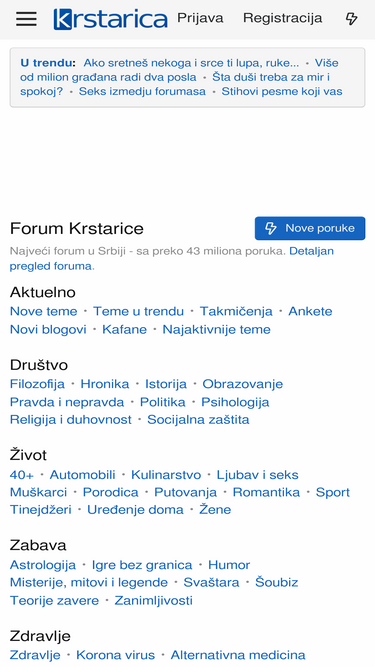The image size is (375, 667).
Task: Select the Astrologija forum
Action: click(43, 565)
